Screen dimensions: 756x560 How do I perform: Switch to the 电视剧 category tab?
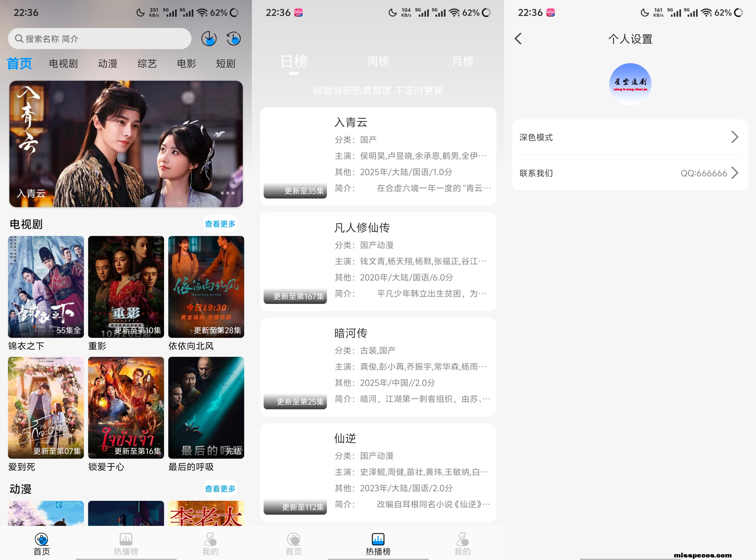[x=63, y=63]
